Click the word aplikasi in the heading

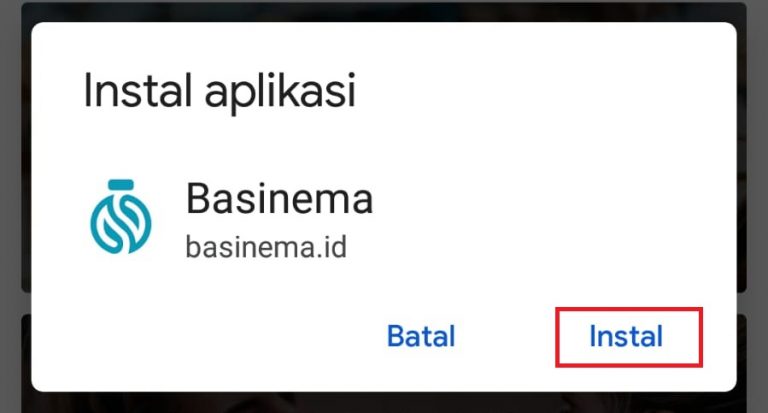280,92
